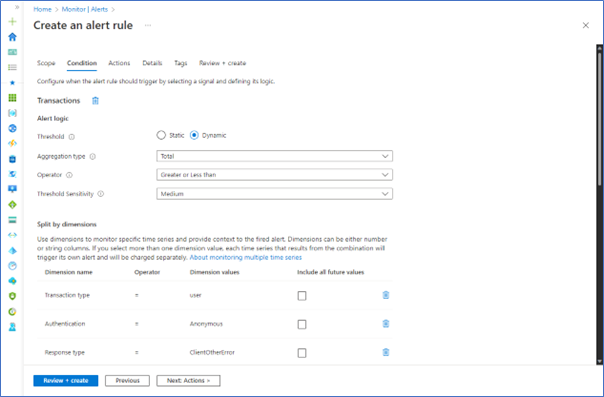Click the 'Anonymous' dimension value

click(x=206, y=324)
